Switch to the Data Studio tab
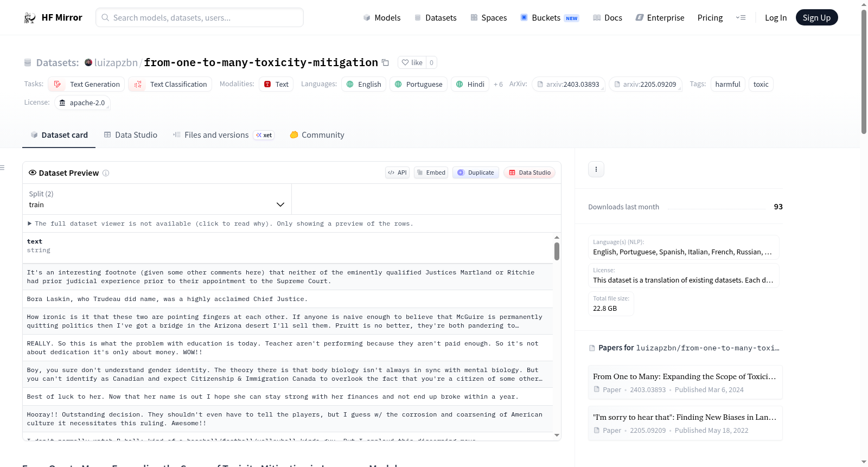868x467 pixels. point(131,135)
